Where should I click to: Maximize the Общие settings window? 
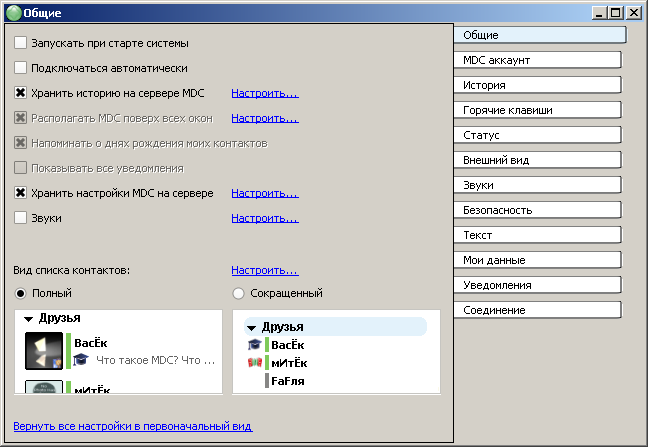(615, 13)
